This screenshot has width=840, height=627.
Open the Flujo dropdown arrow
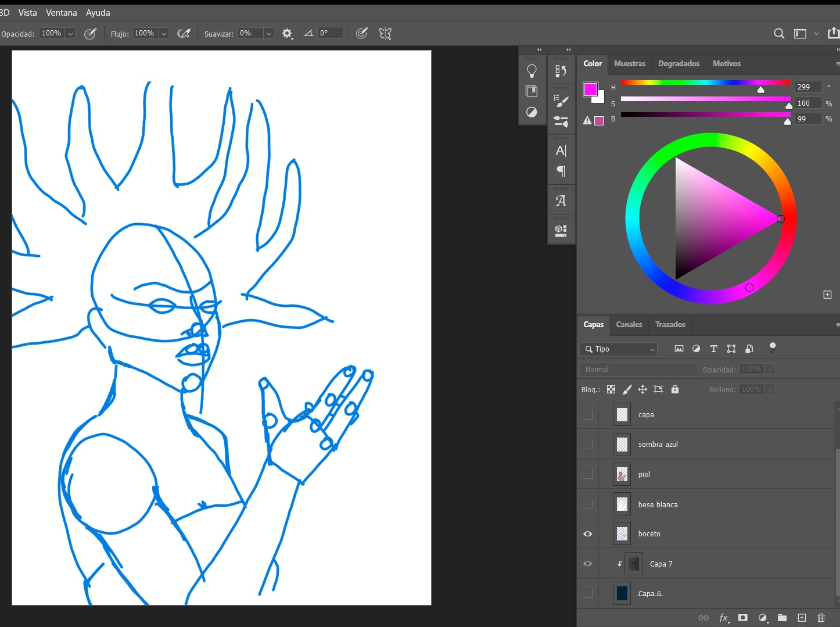coord(164,34)
